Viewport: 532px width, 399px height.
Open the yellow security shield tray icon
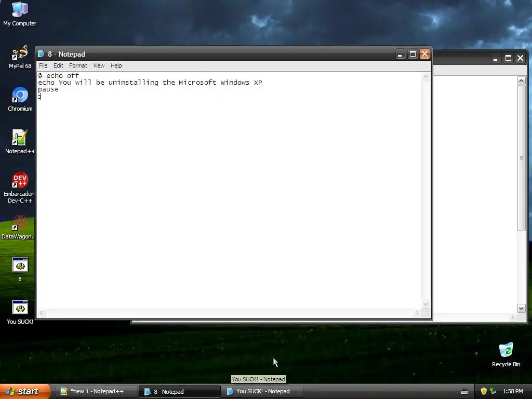pyautogui.click(x=484, y=391)
